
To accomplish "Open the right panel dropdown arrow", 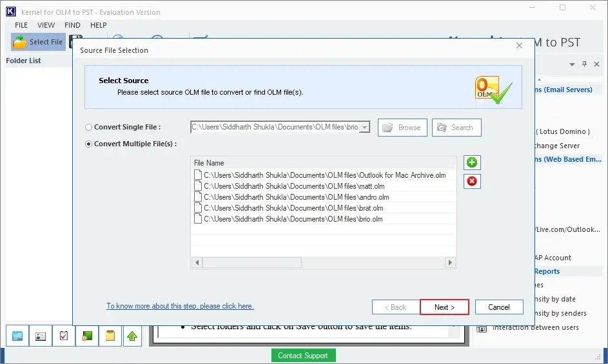I will tap(572, 64).
